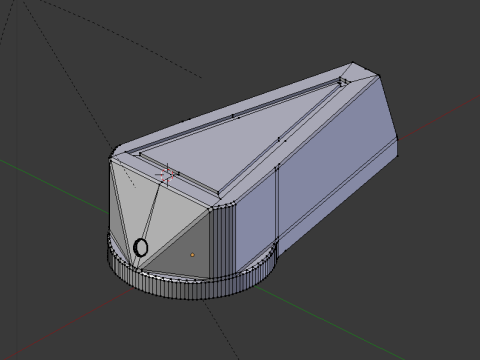Screen dimensions: 480x360
Task: Click the black ring on the front face
Action: [x=141, y=247]
